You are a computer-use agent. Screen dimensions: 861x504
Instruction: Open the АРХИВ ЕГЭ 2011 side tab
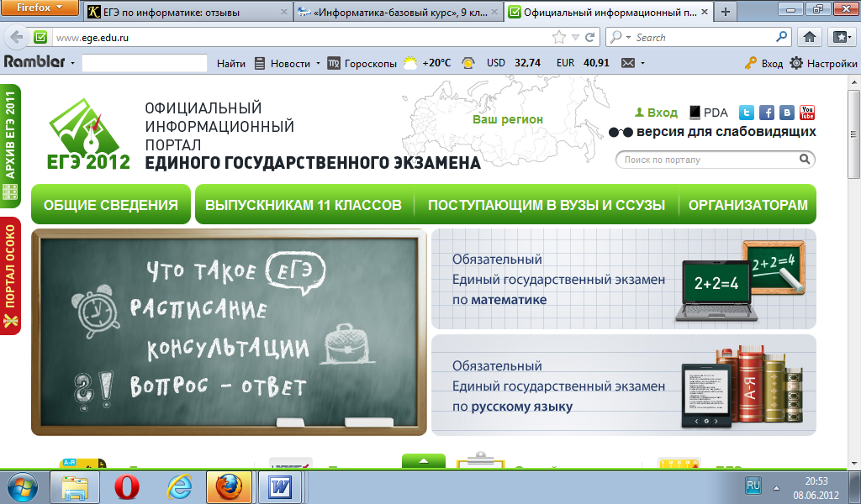[10, 145]
